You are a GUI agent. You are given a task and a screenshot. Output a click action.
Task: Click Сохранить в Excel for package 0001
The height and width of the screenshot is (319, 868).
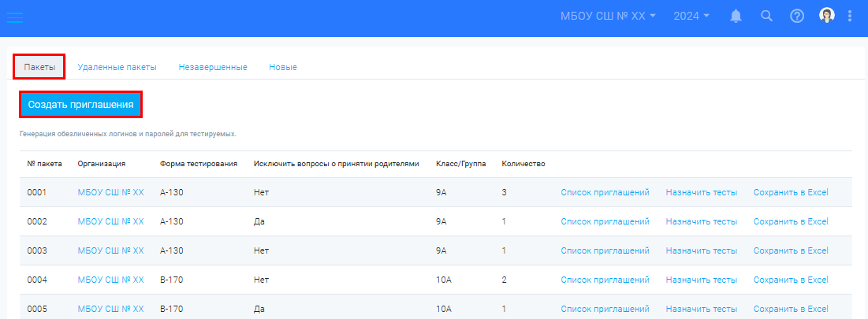pyautogui.click(x=791, y=192)
